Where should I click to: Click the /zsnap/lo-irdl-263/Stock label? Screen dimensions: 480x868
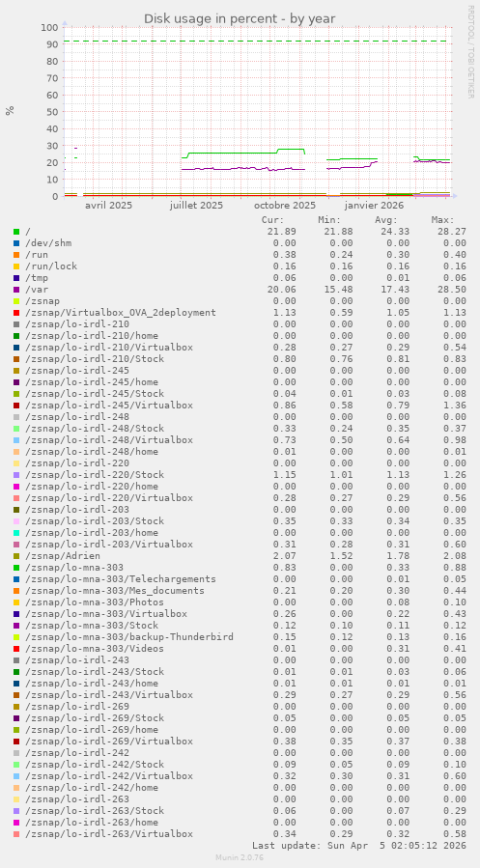pyautogui.click(x=95, y=810)
